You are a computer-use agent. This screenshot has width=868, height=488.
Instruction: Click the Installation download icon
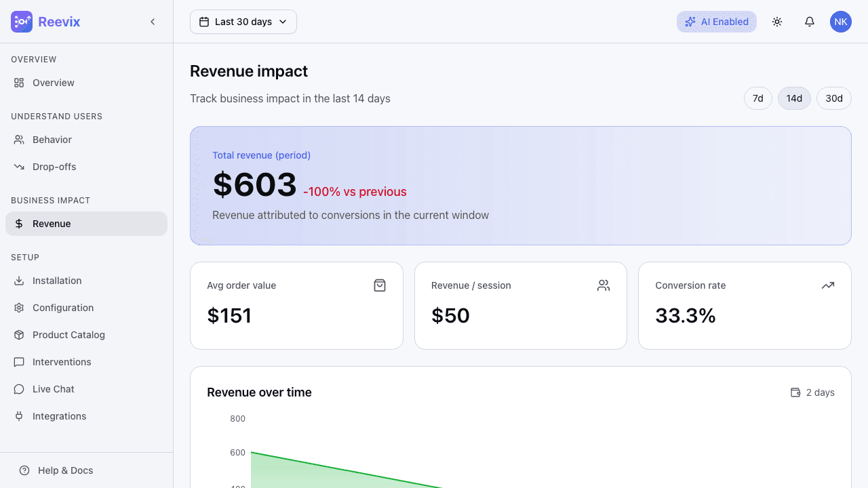(x=19, y=281)
